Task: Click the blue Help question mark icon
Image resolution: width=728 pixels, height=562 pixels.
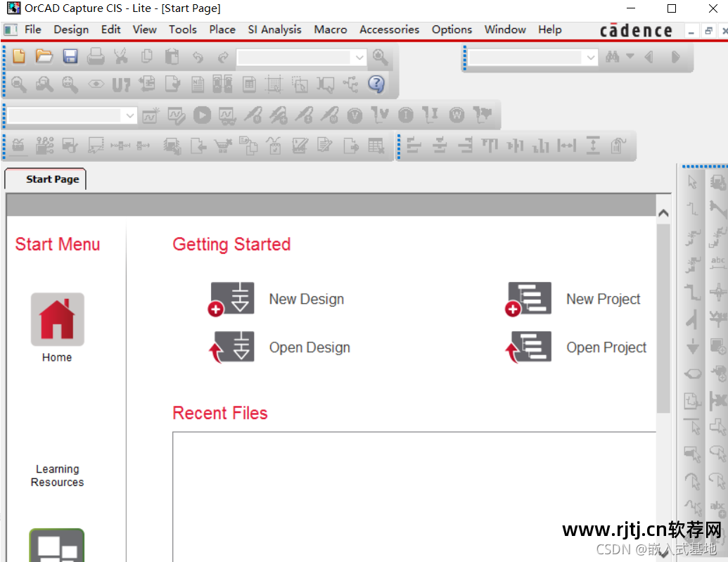Action: tap(376, 84)
